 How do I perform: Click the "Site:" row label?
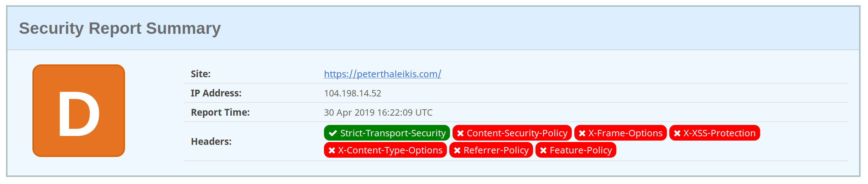200,74
